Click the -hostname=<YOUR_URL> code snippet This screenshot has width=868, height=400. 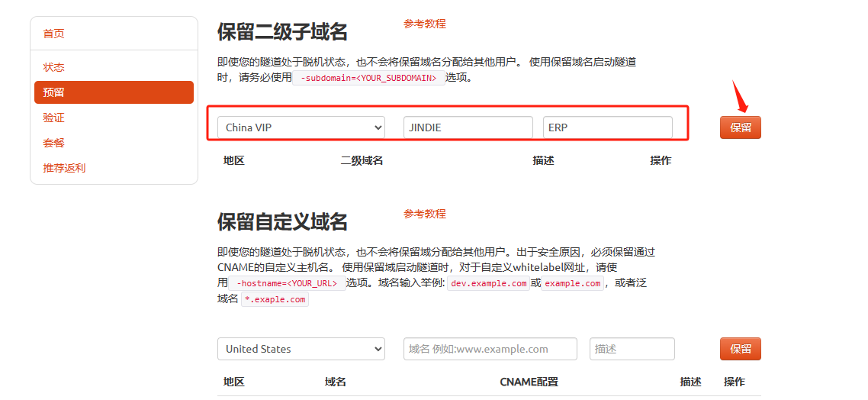(287, 283)
